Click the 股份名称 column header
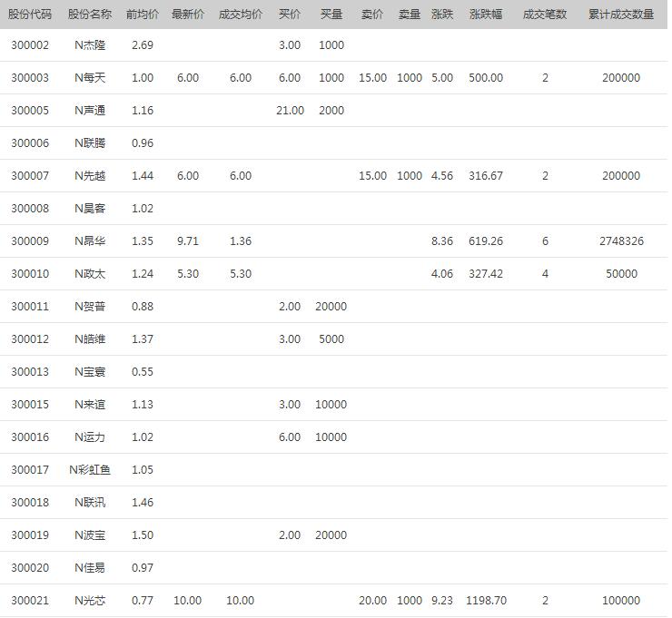This screenshot has width=672, height=618. tap(90, 15)
